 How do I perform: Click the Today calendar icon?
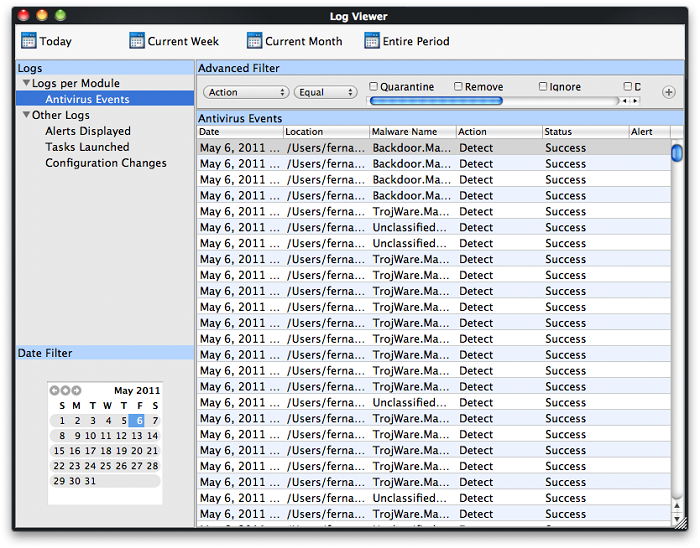[28, 41]
